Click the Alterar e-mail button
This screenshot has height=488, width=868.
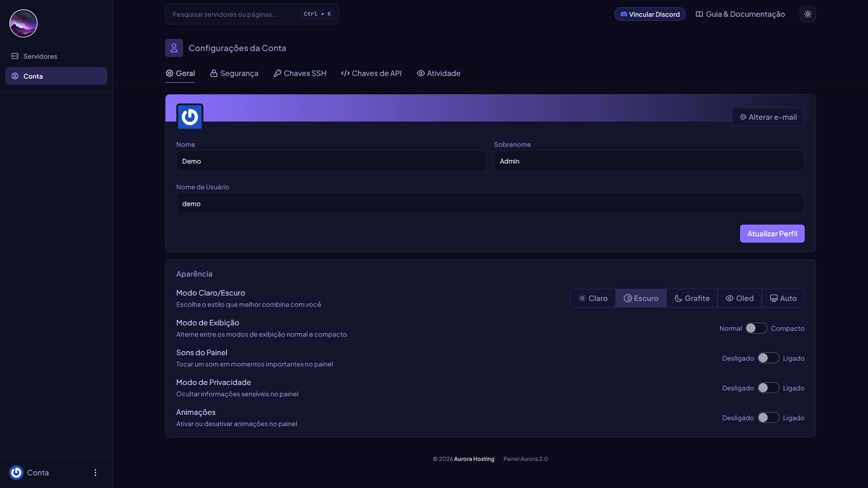(768, 117)
